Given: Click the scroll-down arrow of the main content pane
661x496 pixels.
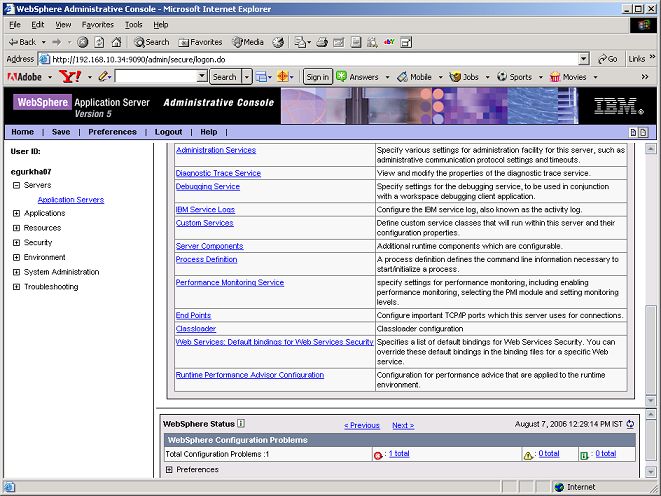Looking at the screenshot, I should click(651, 400).
